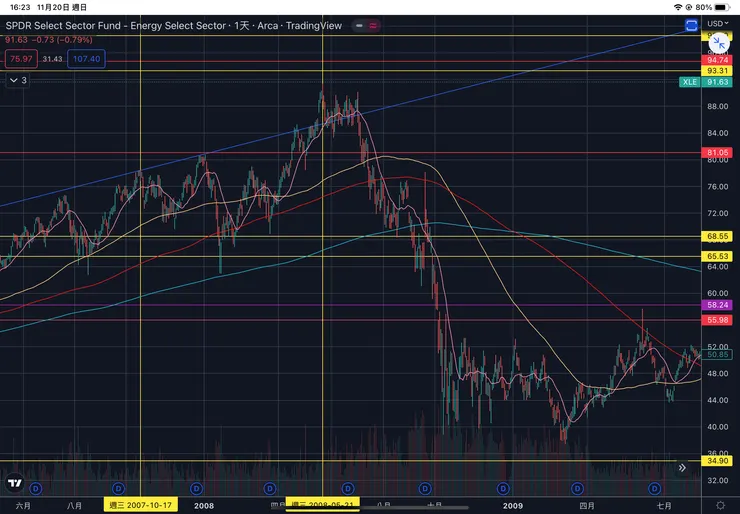Click the XLE symbol tag on the price axis

[690, 82]
